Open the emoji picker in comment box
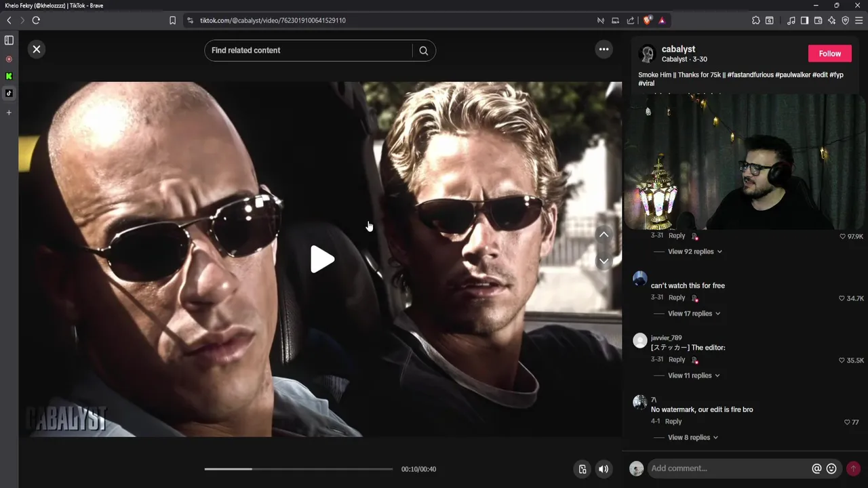Viewport: 868px width, 488px height. [831, 468]
